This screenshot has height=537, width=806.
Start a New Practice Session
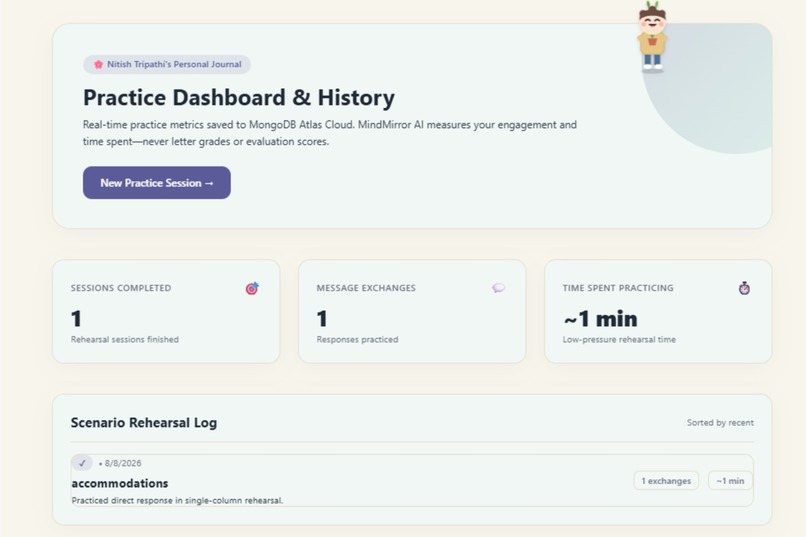tap(157, 182)
